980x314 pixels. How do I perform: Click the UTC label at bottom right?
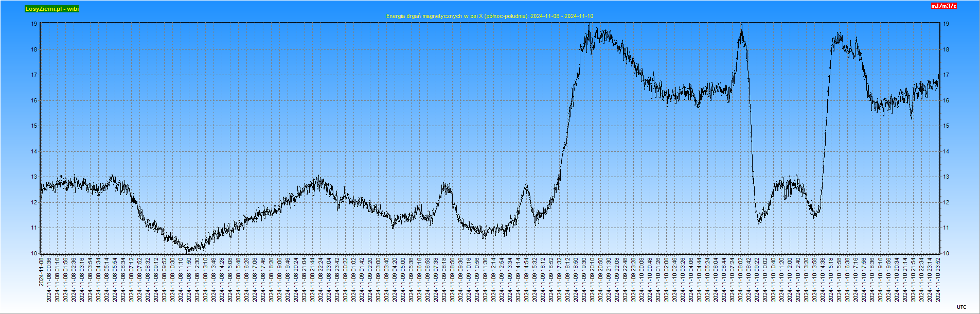(961, 307)
